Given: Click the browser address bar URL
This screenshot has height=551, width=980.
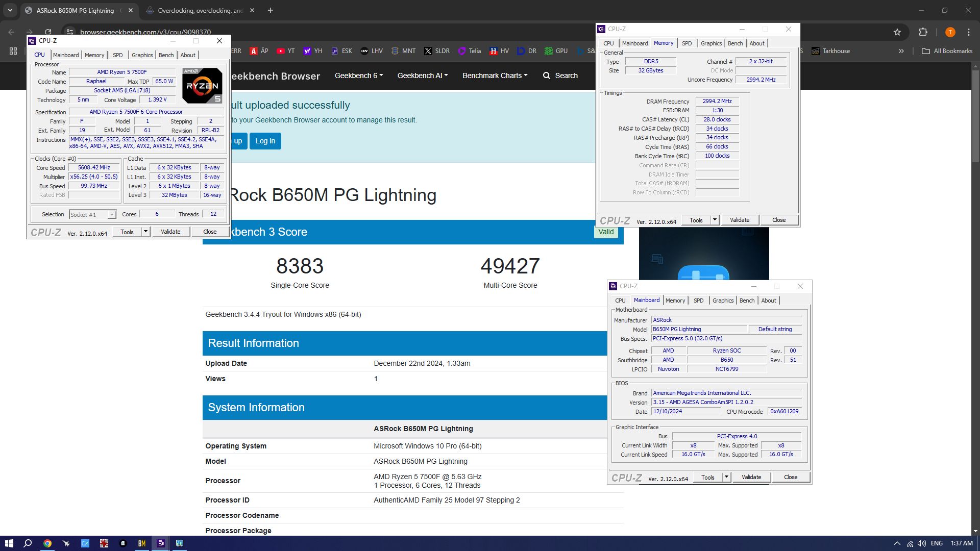Looking at the screenshot, I should pyautogui.click(x=145, y=32).
